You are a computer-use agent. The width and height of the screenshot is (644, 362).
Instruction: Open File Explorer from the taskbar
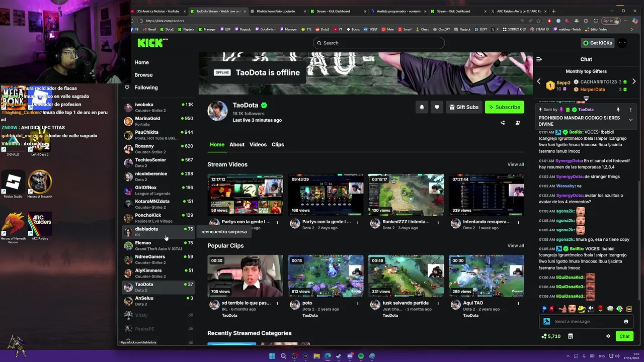tap(316, 356)
